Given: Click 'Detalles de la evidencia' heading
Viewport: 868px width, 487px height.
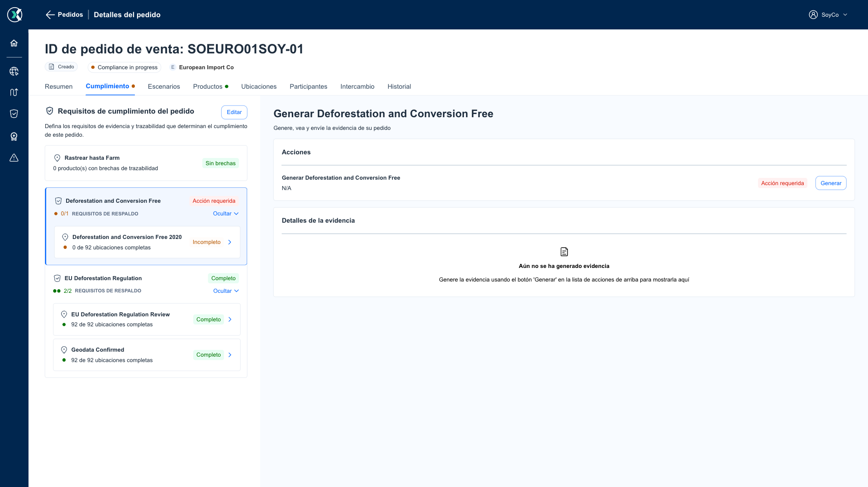Looking at the screenshot, I should (x=318, y=221).
